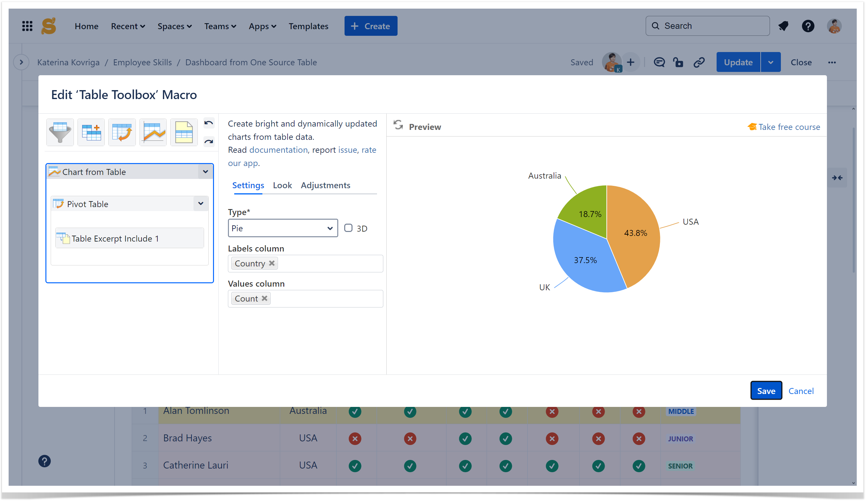Remove Country from Labels column

pos(272,263)
